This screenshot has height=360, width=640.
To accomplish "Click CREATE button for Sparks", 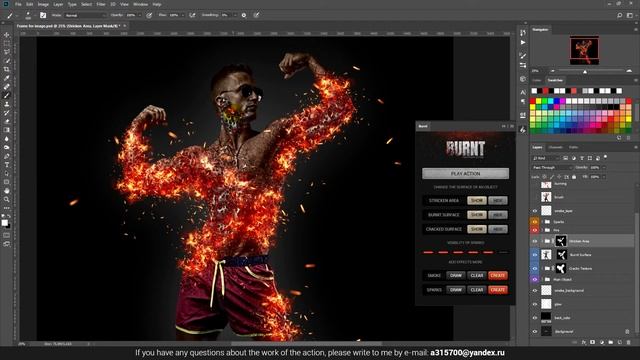I will click(x=498, y=290).
